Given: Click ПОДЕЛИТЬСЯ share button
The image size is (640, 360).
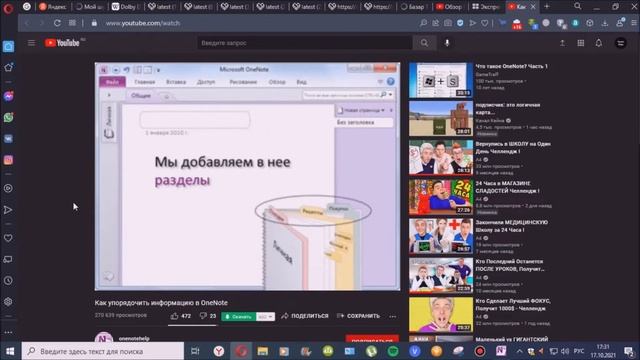Looking at the screenshot, I should pos(305,316).
